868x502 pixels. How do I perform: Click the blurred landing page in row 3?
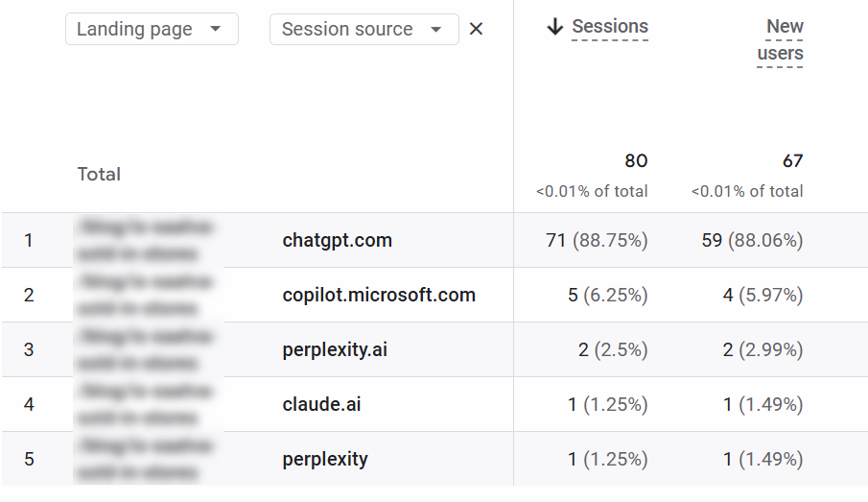point(147,349)
